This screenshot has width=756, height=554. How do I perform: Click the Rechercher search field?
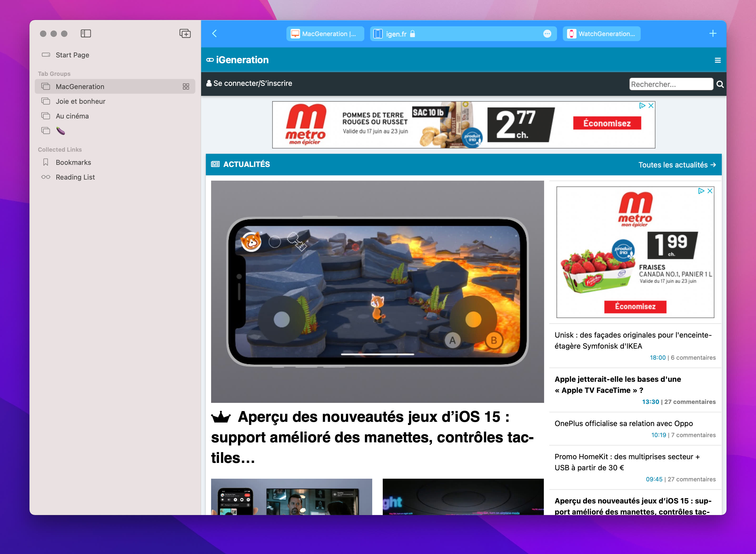[x=671, y=84]
